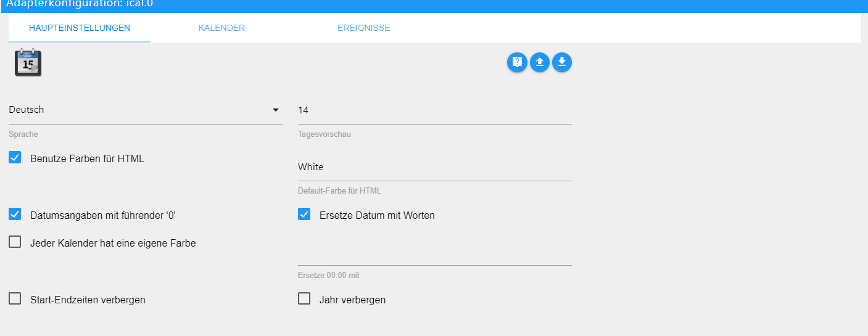Click the upload configuration arrow button
The image size is (868, 336).
coord(539,62)
